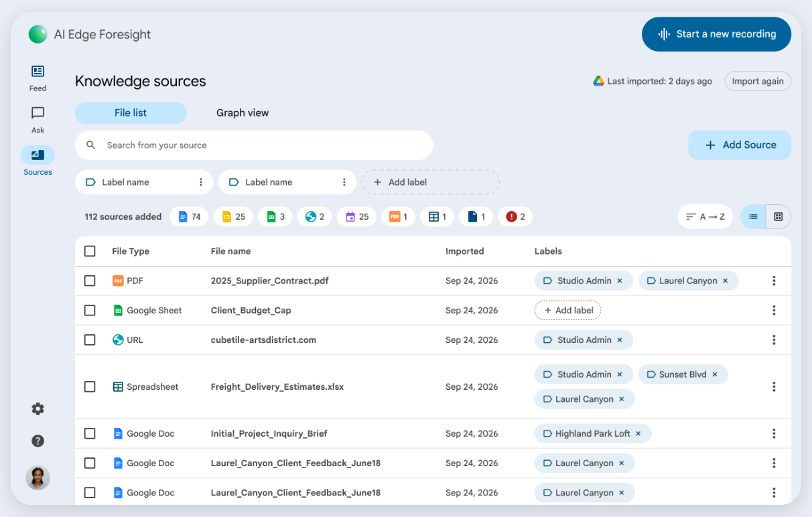The image size is (812, 517).
Task: Open the help question mark icon
Action: pos(38,441)
